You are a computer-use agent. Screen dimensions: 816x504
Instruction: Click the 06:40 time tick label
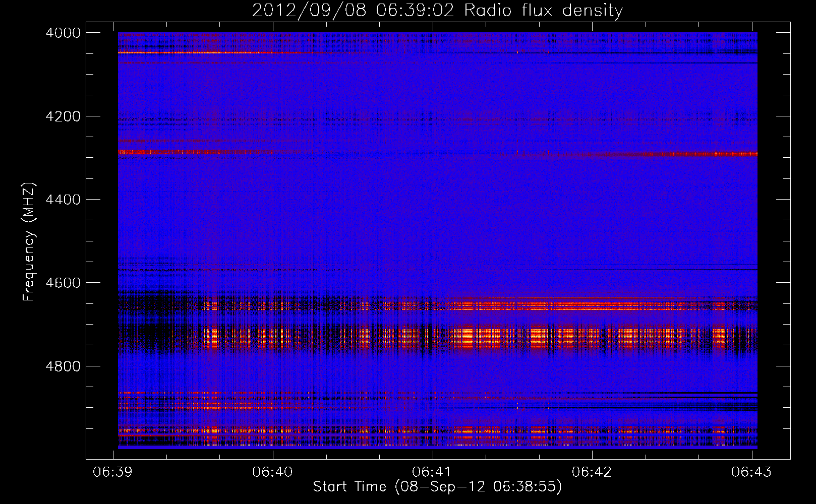[272, 472]
